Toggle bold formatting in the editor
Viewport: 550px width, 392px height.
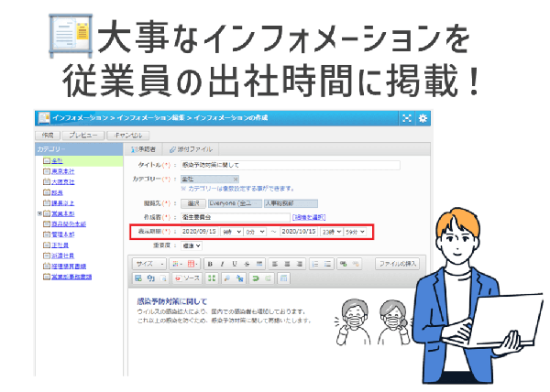[x=210, y=264]
